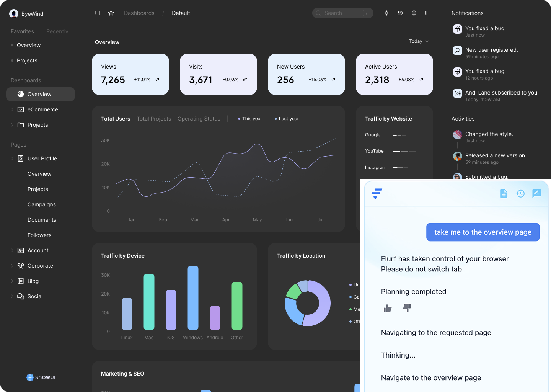This screenshot has height=392, width=551.
Task: Open the history clock icon in the top bar
Action: pyautogui.click(x=400, y=13)
